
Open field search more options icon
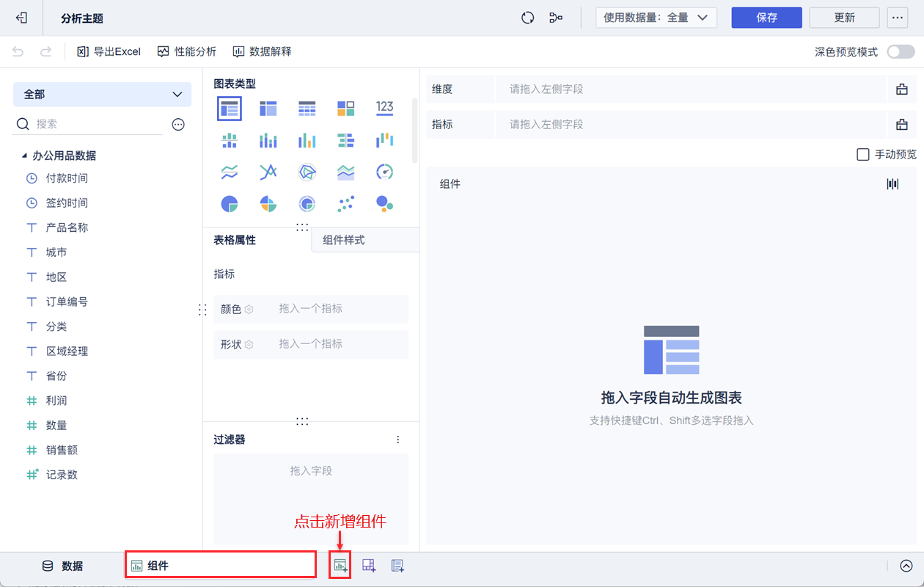[x=178, y=125]
